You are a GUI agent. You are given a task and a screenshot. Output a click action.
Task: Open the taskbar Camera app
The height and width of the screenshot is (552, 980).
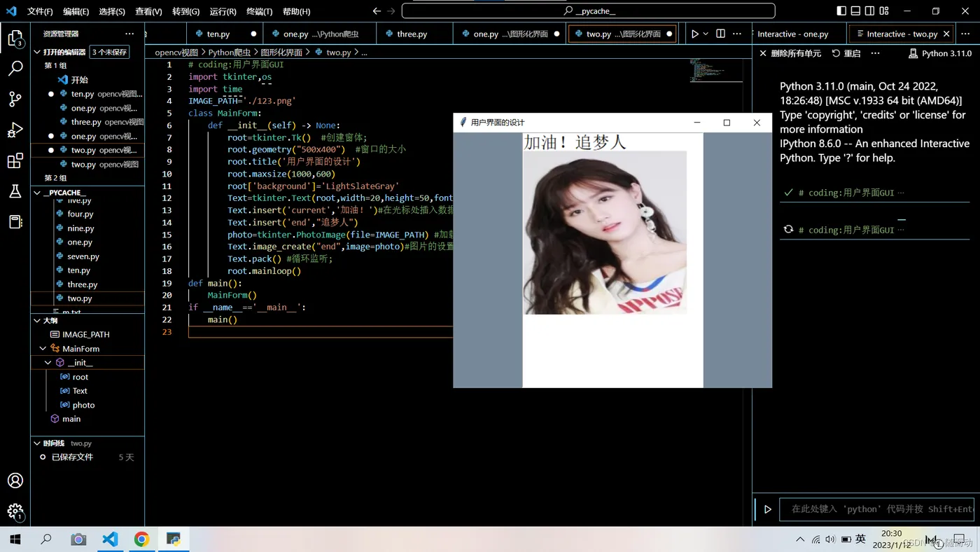(78, 539)
